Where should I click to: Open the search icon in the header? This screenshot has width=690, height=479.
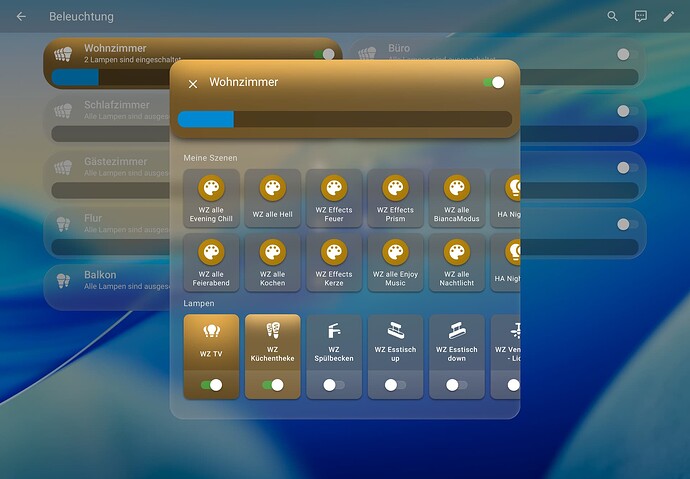click(612, 16)
